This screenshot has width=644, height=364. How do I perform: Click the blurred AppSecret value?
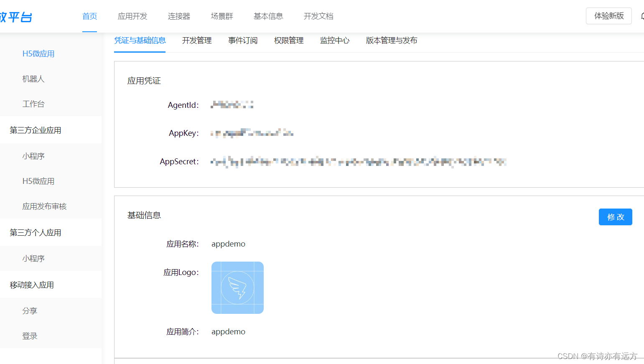click(359, 162)
